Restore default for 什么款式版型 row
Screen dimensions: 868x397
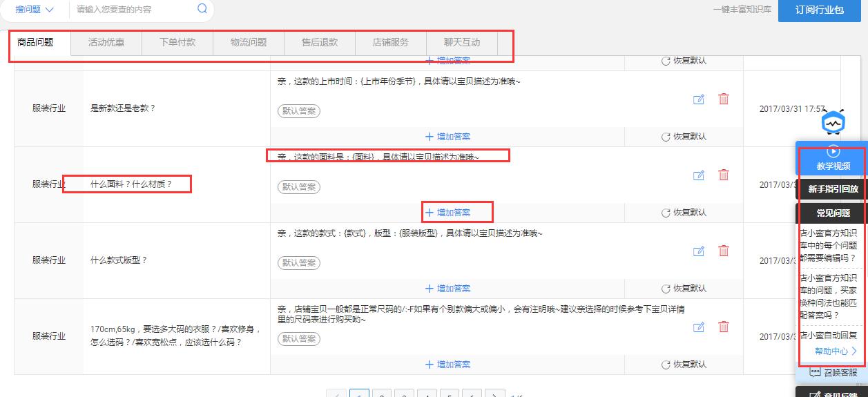(x=684, y=289)
